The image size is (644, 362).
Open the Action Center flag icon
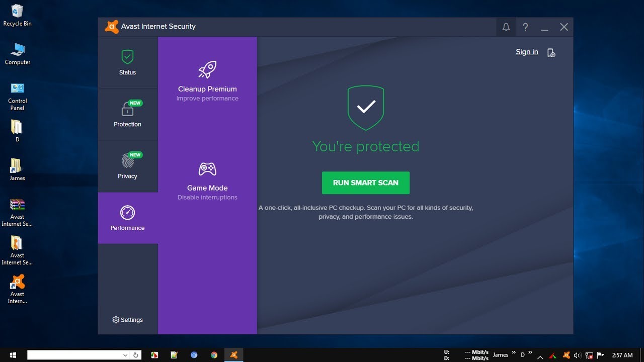point(601,355)
